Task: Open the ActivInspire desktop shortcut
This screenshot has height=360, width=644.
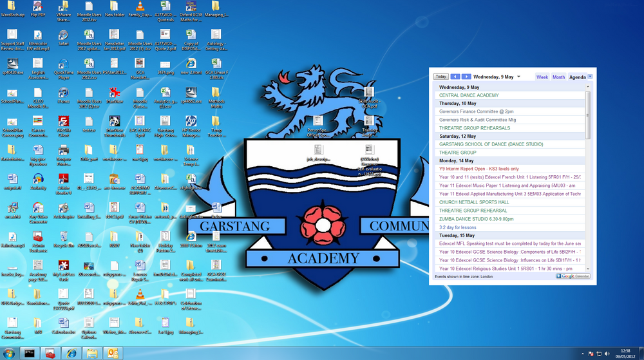Action: [x=63, y=211]
